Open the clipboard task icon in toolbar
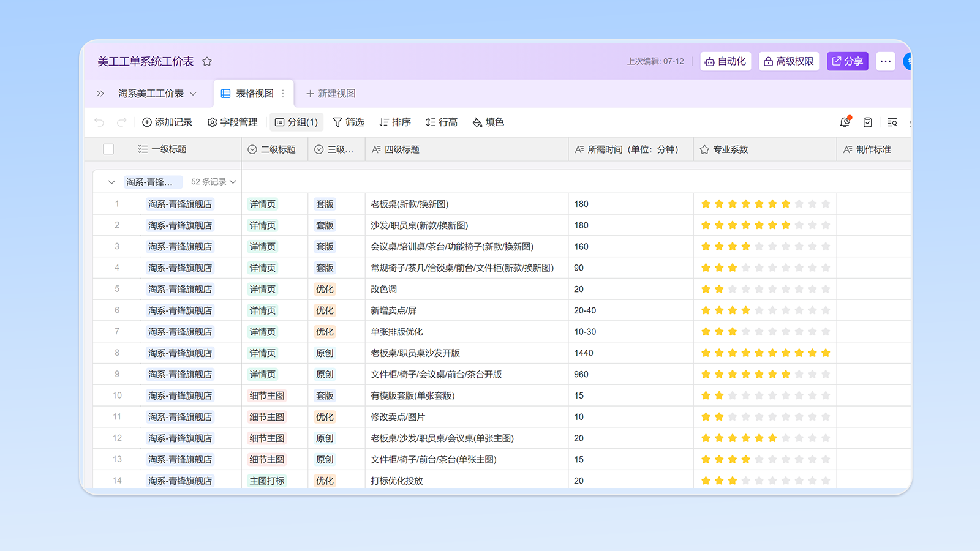 click(x=868, y=122)
